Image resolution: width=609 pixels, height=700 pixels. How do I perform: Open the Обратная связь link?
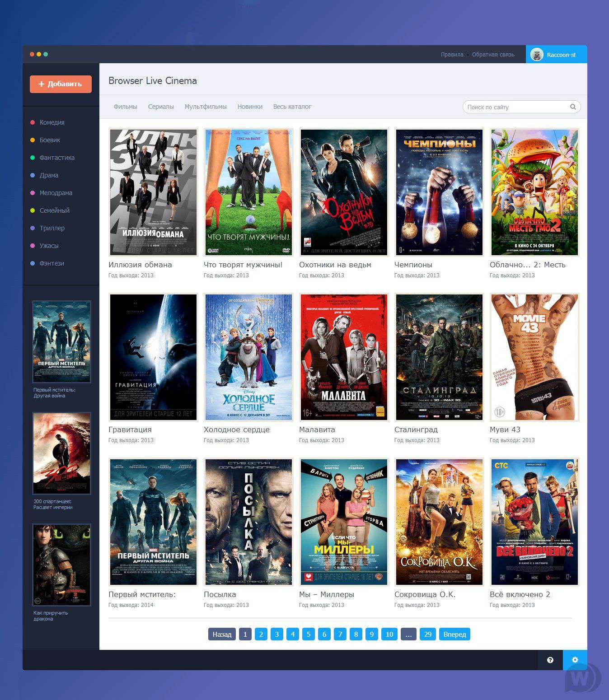[x=493, y=55]
